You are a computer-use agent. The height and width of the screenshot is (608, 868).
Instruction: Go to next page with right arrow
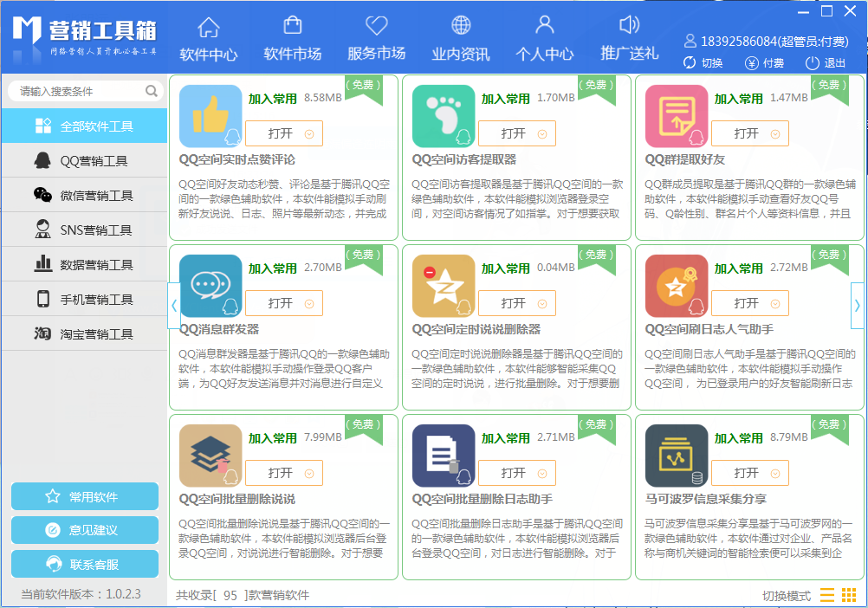click(858, 305)
